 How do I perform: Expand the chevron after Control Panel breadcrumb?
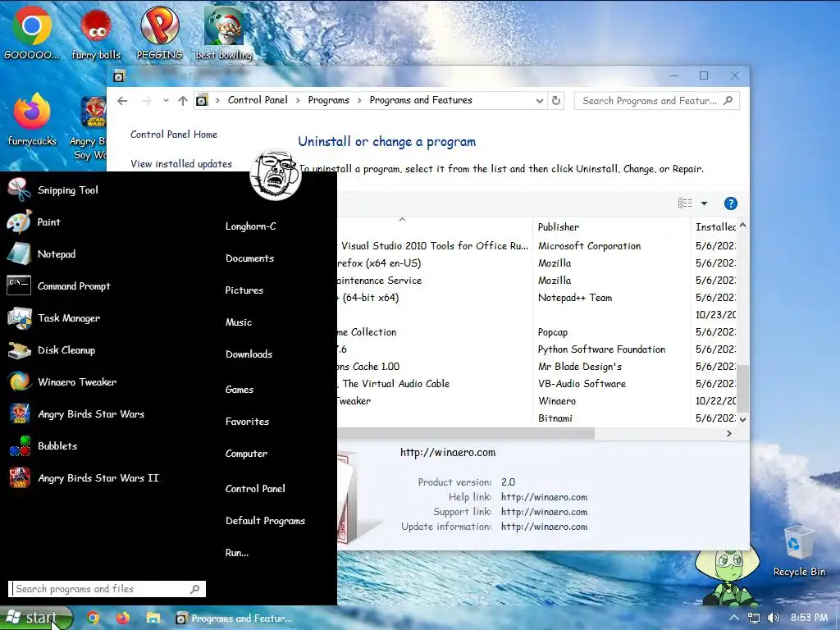(x=298, y=100)
